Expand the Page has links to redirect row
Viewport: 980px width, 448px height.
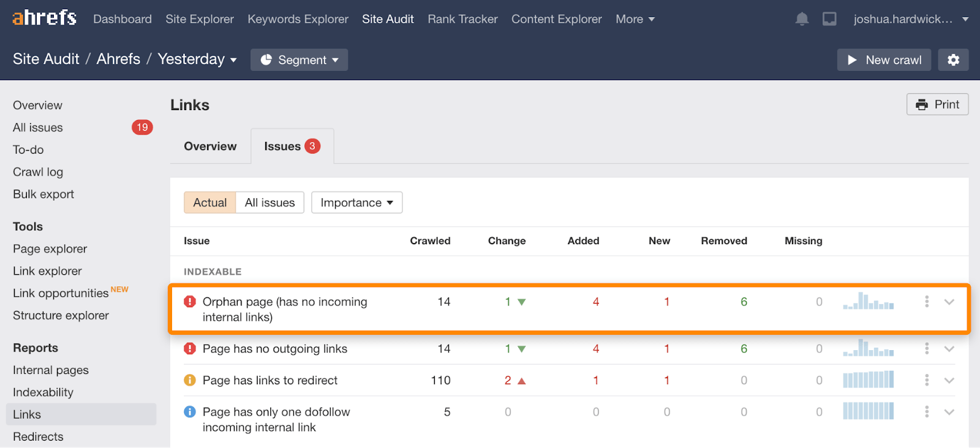click(x=949, y=380)
